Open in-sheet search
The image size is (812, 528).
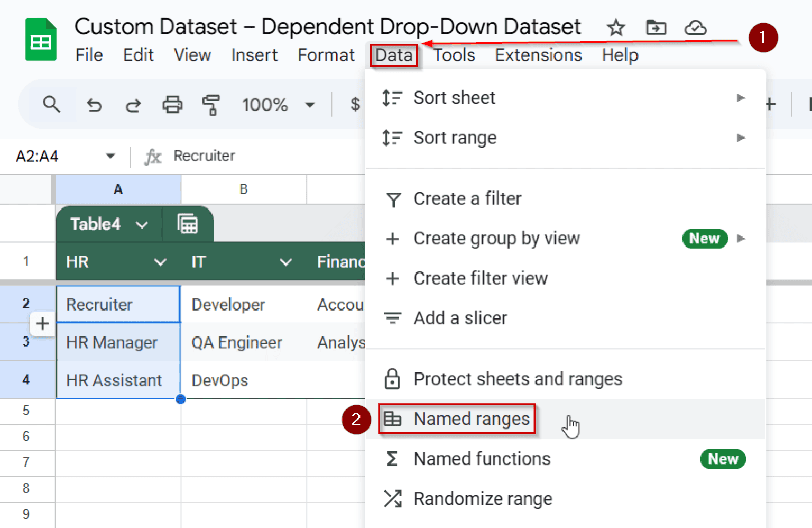point(51,104)
